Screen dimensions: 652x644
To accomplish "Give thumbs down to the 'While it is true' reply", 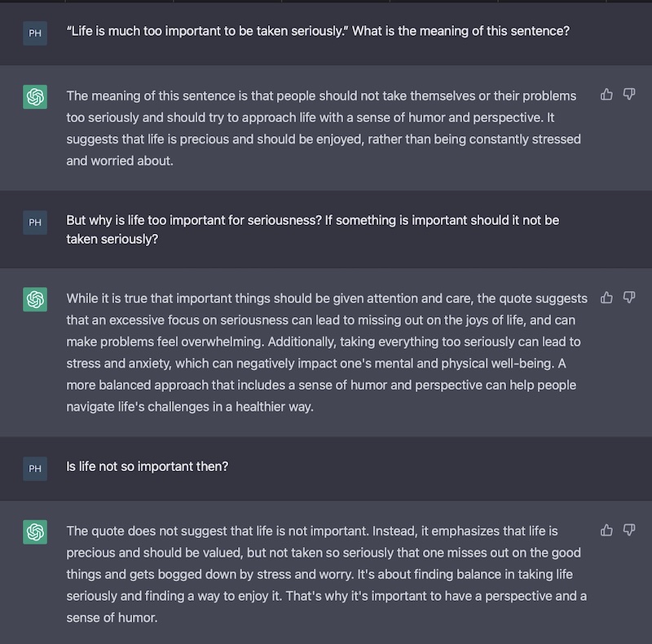I will click(x=629, y=298).
